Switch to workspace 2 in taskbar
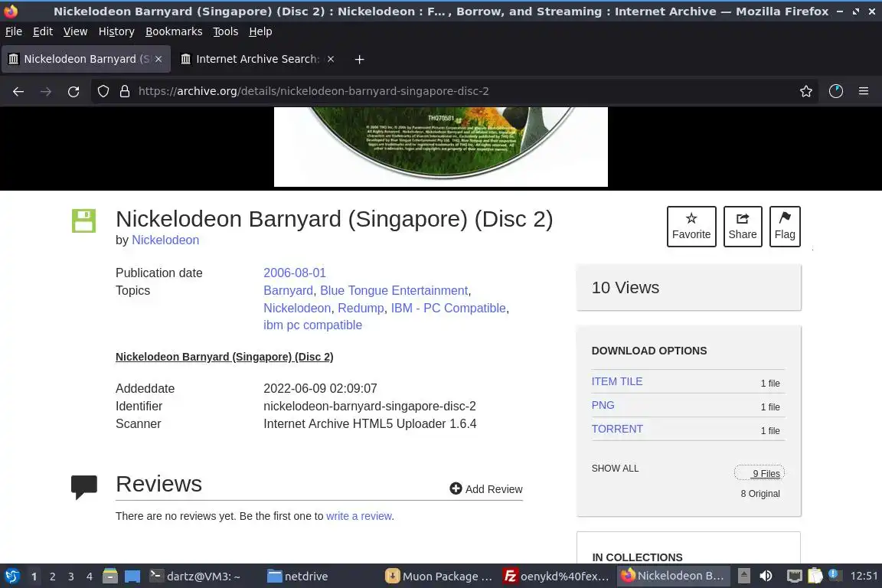 click(x=52, y=577)
